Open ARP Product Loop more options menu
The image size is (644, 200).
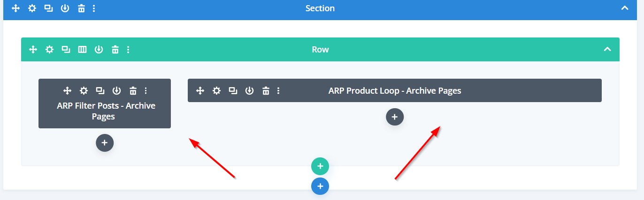click(278, 90)
